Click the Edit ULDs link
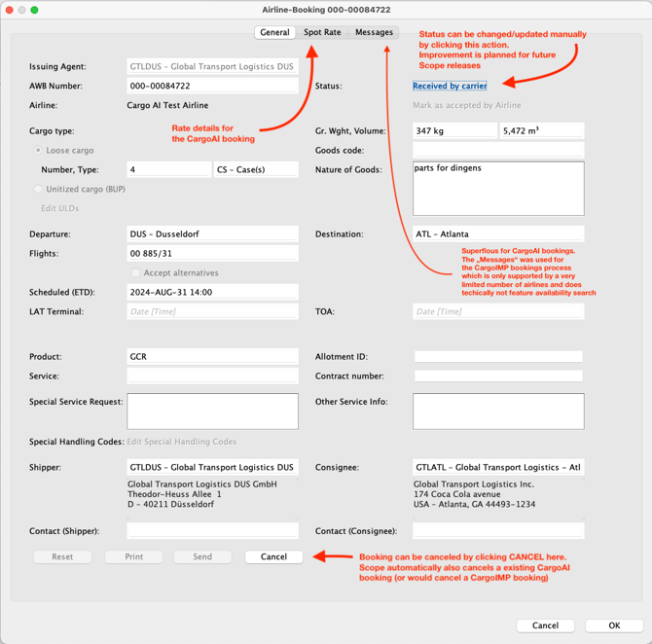The height and width of the screenshot is (644, 652). tap(60, 208)
